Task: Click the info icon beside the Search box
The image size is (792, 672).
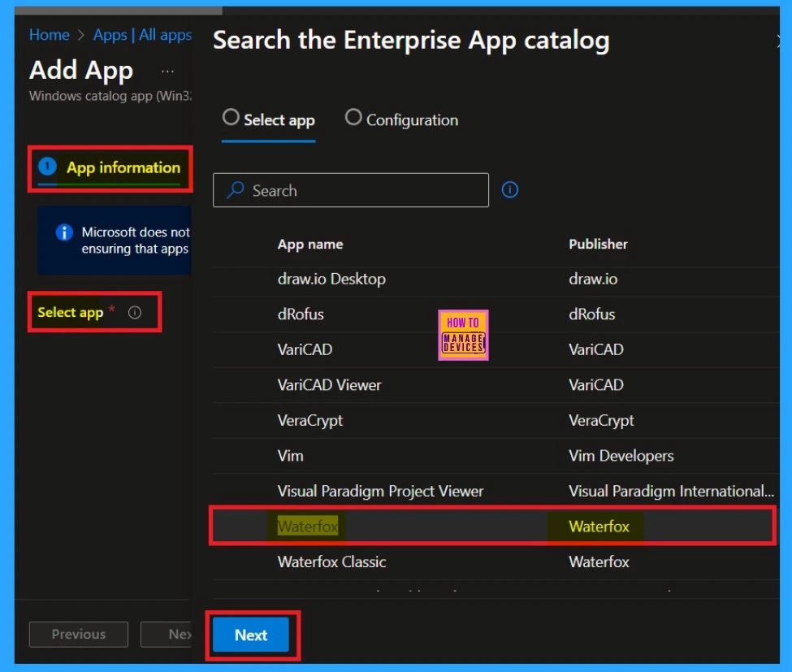Action: (x=509, y=190)
